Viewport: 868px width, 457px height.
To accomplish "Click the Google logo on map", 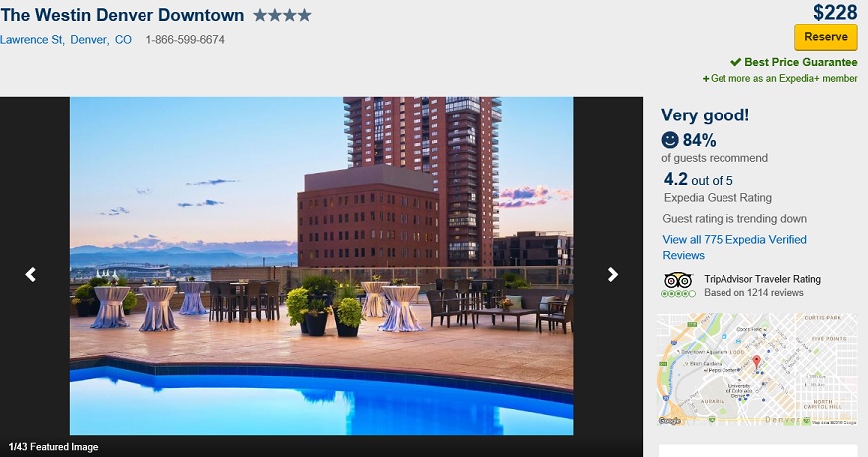I will (x=670, y=421).
